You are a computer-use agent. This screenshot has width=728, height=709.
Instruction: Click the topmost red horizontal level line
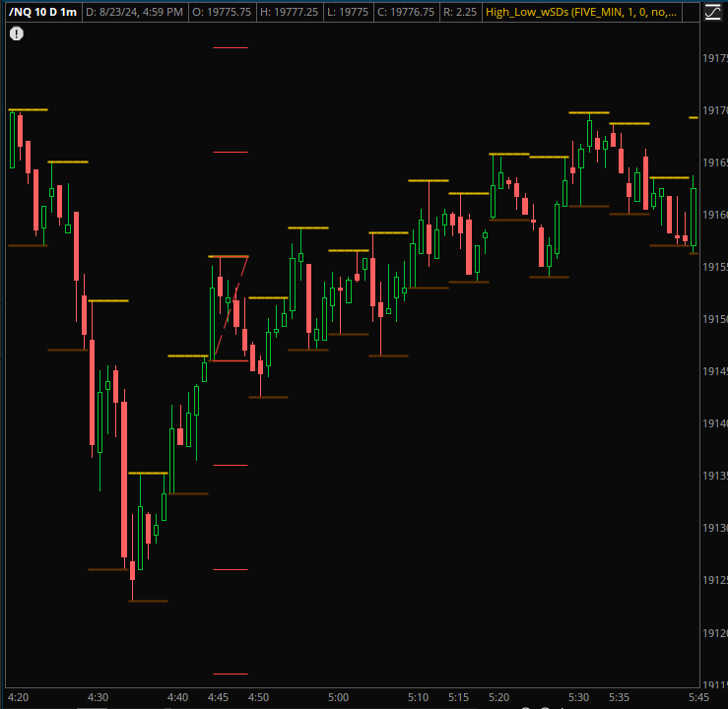coord(230,47)
